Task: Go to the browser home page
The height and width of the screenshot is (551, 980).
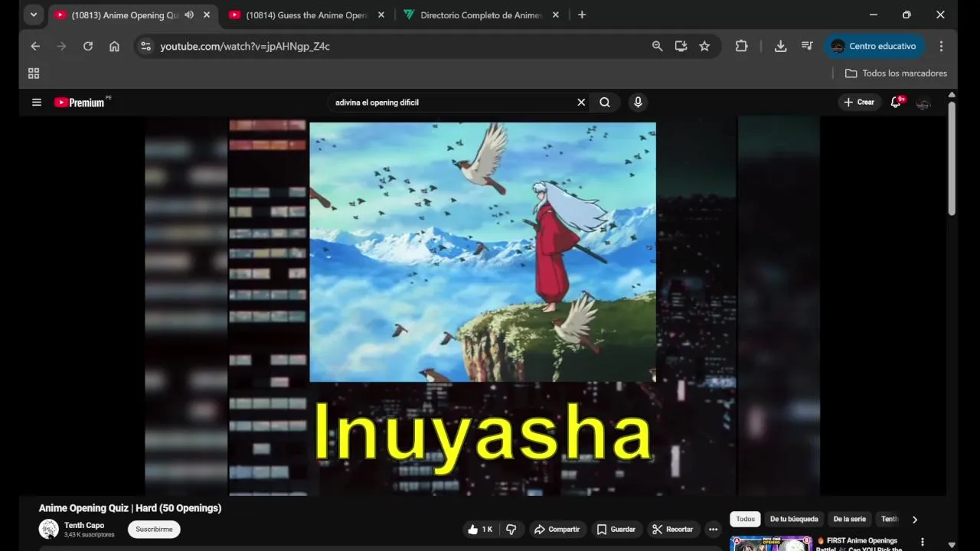Action: [114, 46]
